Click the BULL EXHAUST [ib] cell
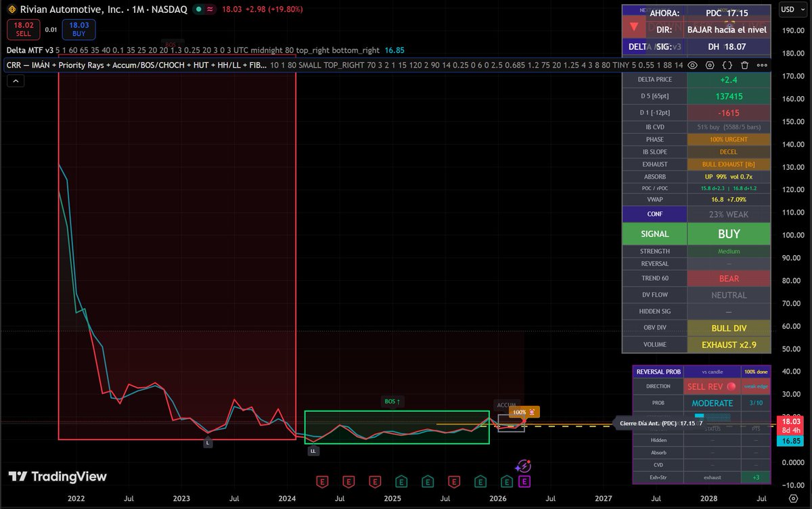 click(728, 164)
